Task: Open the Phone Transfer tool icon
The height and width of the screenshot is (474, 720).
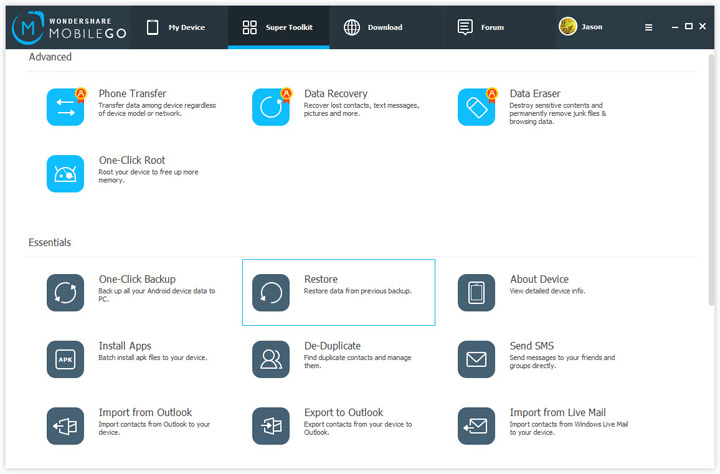Action: coord(65,107)
